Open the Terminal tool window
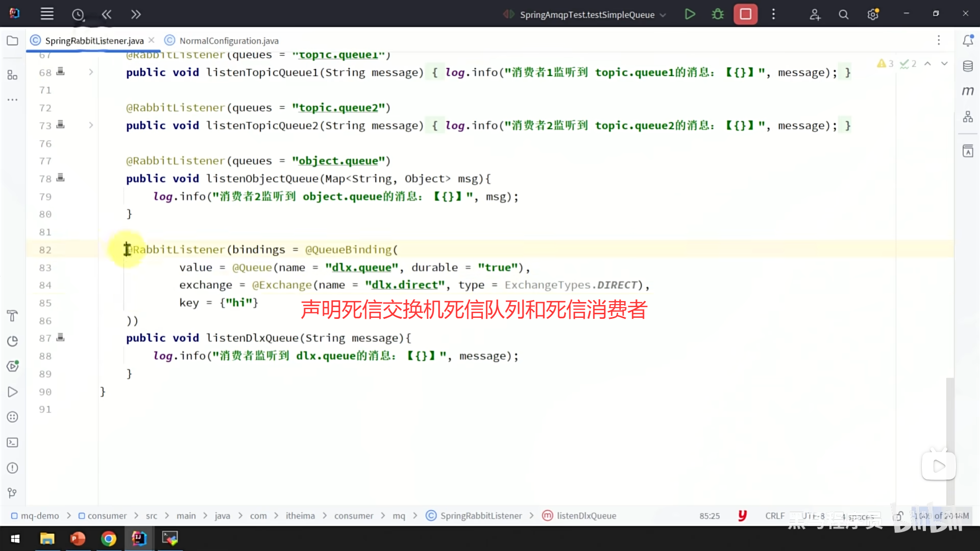Screen dimensions: 980x551 pos(12,442)
